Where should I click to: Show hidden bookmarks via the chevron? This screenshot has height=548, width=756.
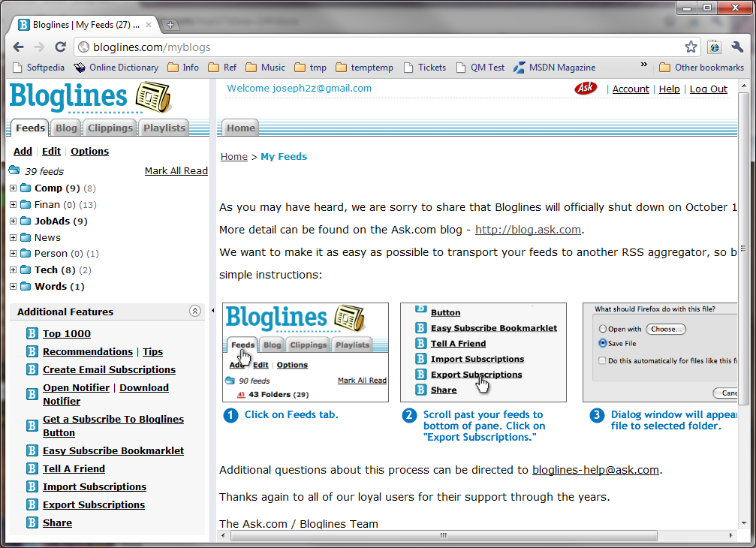tap(643, 65)
